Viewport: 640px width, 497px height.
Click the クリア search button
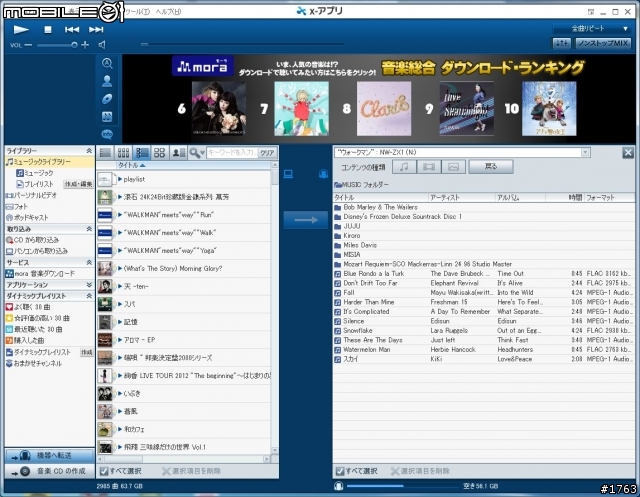pos(267,153)
